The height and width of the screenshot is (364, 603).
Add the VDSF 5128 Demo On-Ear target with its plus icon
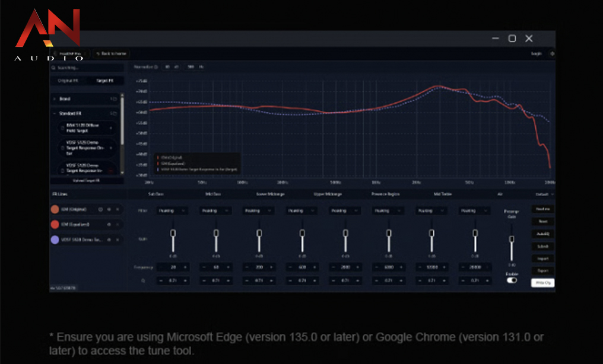111,148
